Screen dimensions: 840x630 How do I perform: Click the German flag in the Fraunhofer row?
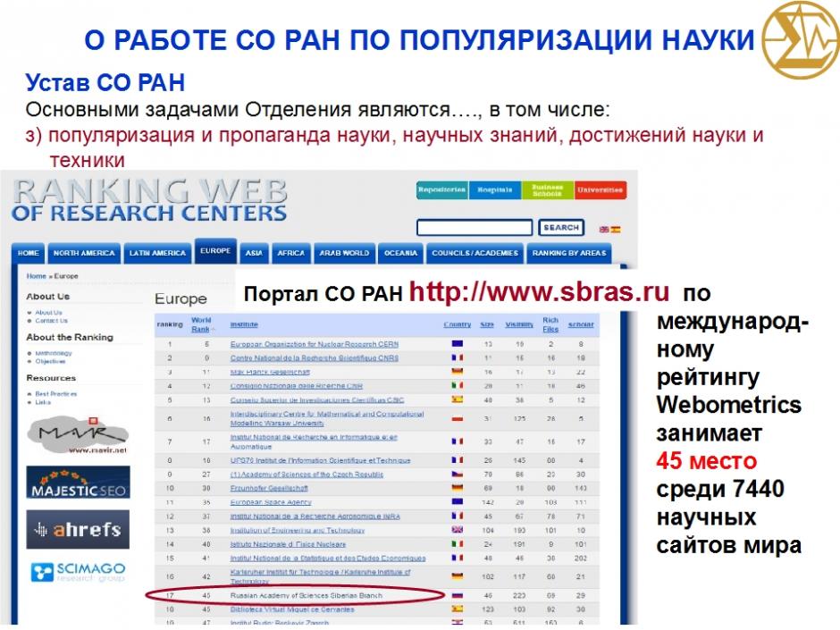pos(457,488)
